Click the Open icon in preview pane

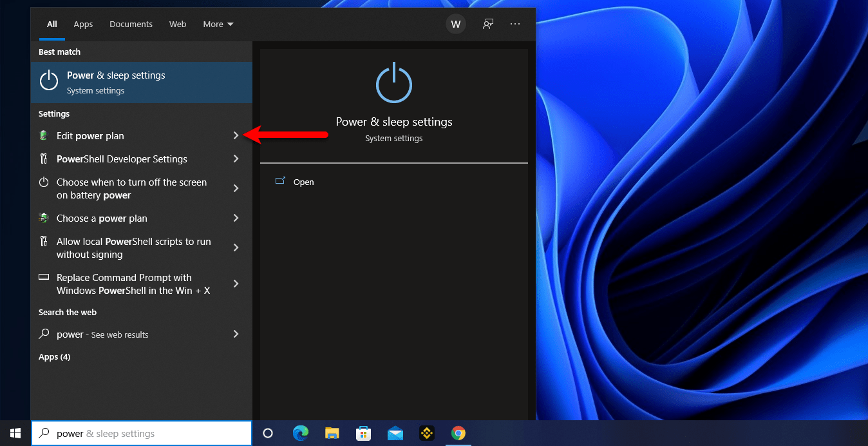[280, 182]
